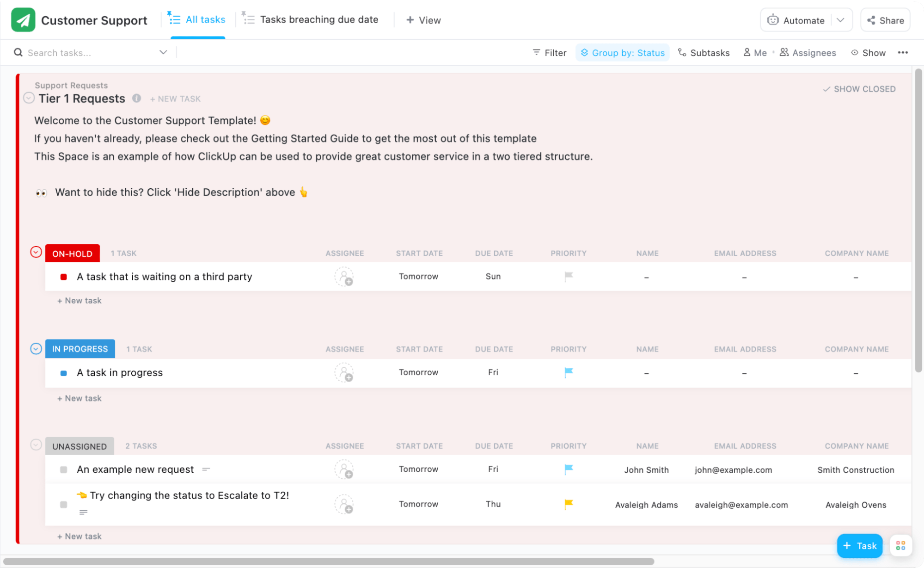
Task: Click the Search tasks input field
Action: [86, 52]
